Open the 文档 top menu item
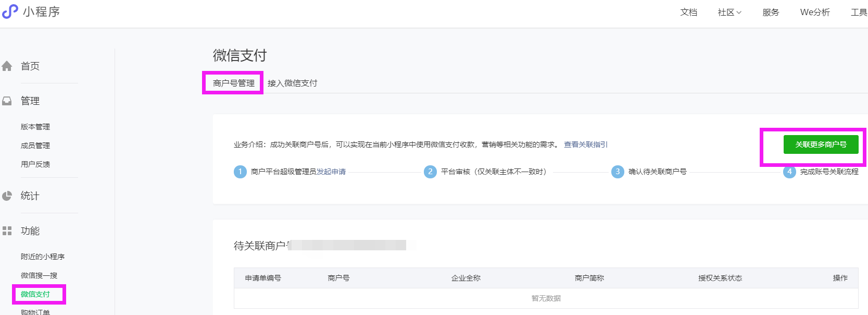Screen dimensions: 868x315 tap(688, 13)
